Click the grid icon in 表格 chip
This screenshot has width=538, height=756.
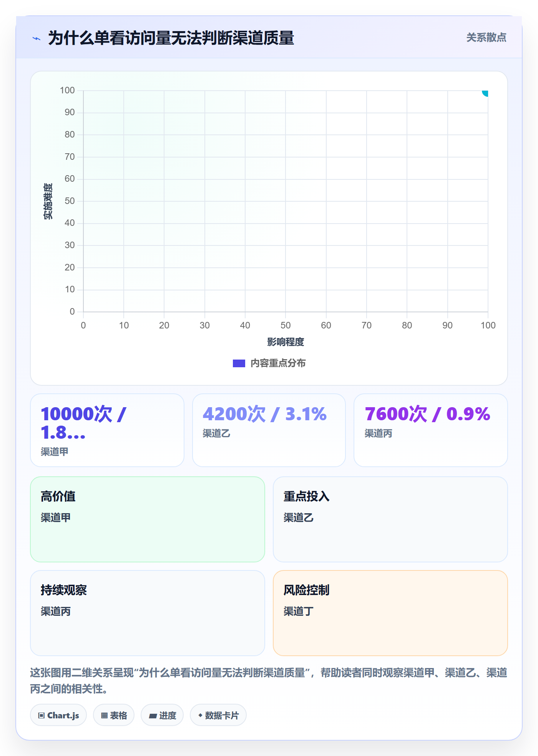105,716
